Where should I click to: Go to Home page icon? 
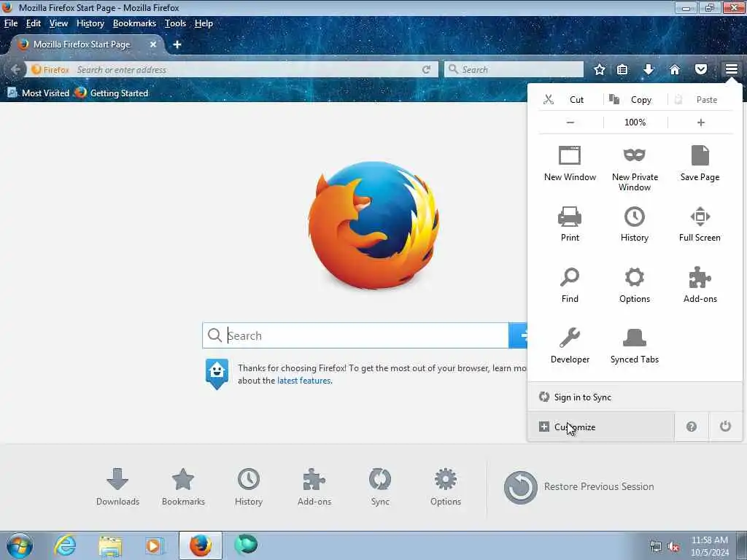coord(675,69)
